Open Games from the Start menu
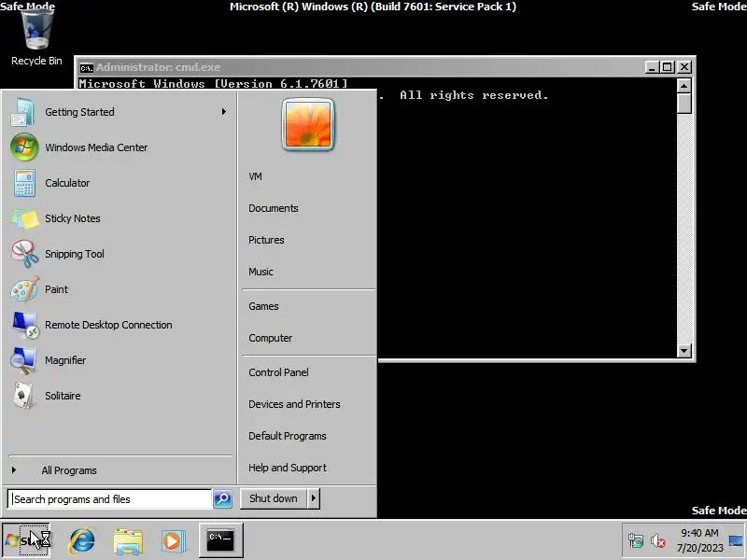The image size is (747, 560). coord(263,307)
